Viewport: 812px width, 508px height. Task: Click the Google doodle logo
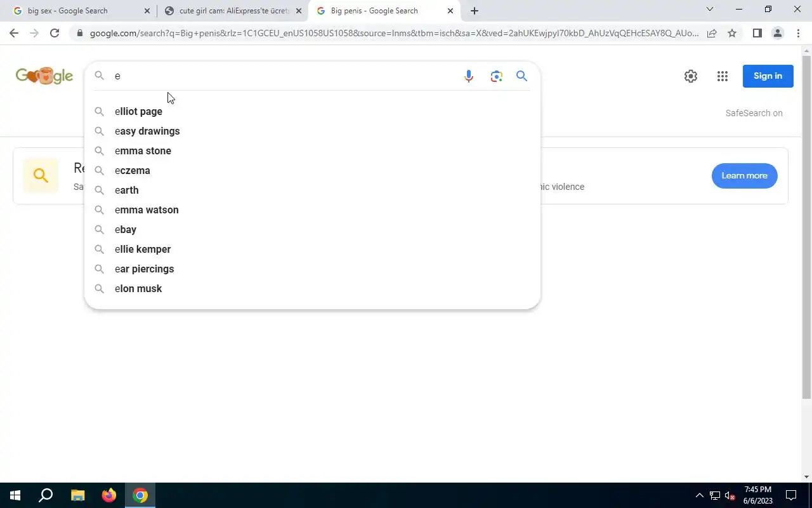(x=44, y=76)
